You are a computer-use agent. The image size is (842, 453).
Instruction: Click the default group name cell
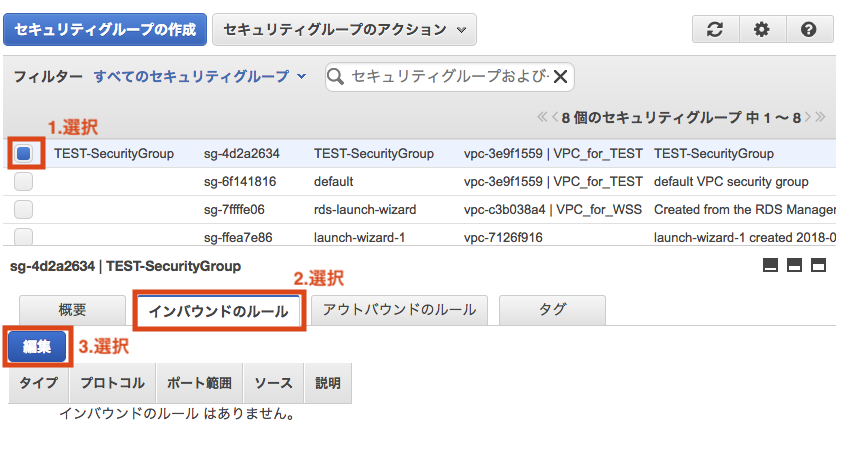click(x=333, y=181)
